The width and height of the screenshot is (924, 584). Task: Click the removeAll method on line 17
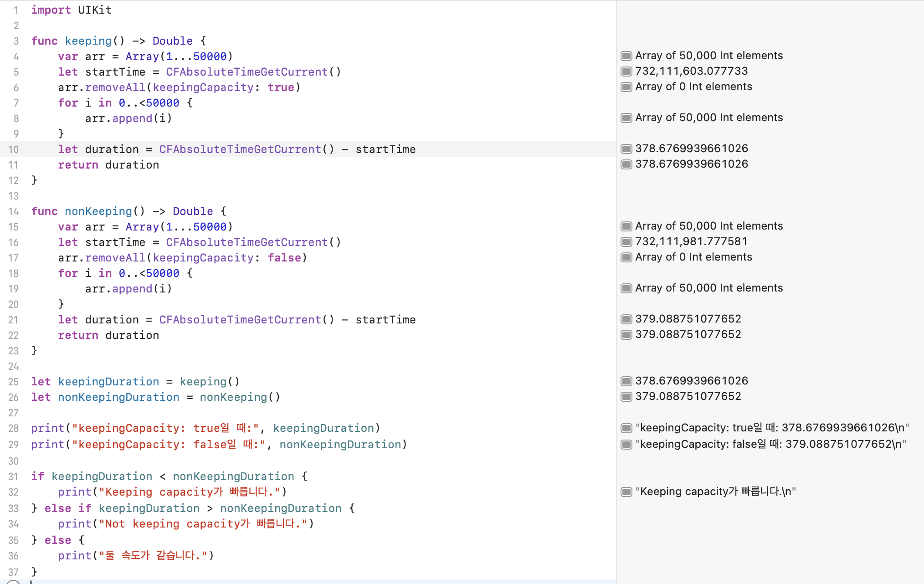[x=115, y=258]
